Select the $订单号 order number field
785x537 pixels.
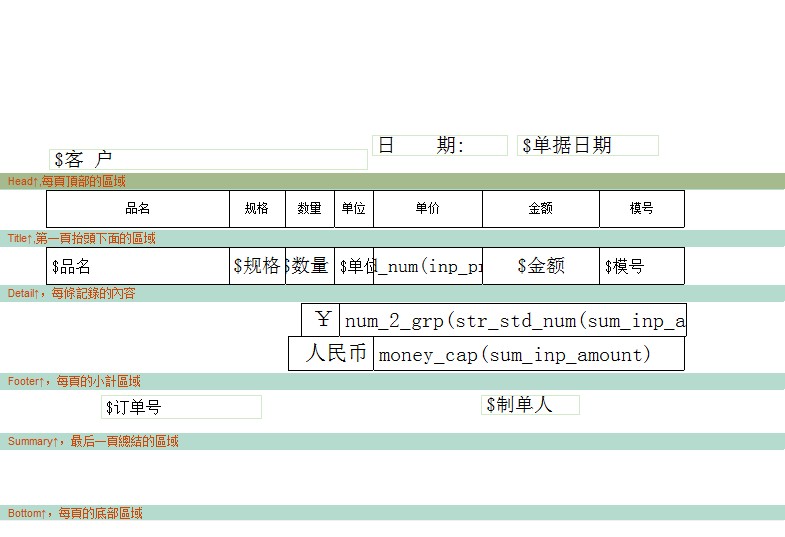[181, 407]
